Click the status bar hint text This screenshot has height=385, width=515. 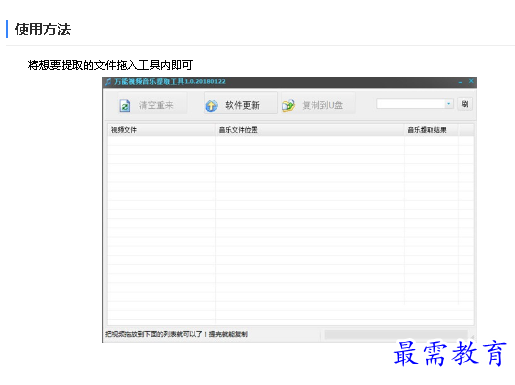point(176,334)
